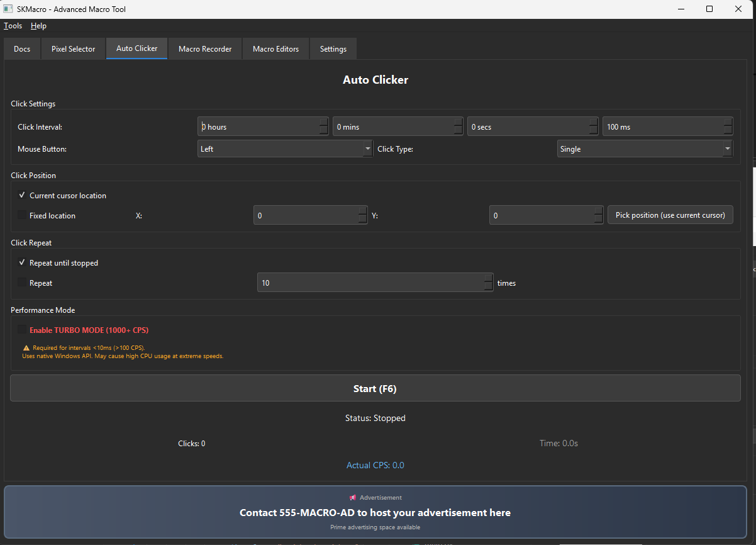Click the Time: 0.0s readout

pyautogui.click(x=559, y=443)
